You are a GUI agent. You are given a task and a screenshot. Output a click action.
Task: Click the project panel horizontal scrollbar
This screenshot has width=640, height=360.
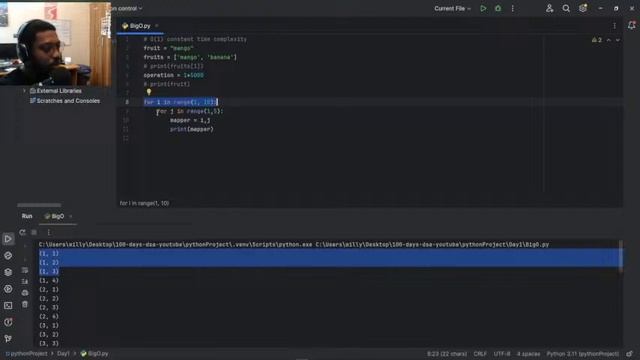click(x=39, y=205)
